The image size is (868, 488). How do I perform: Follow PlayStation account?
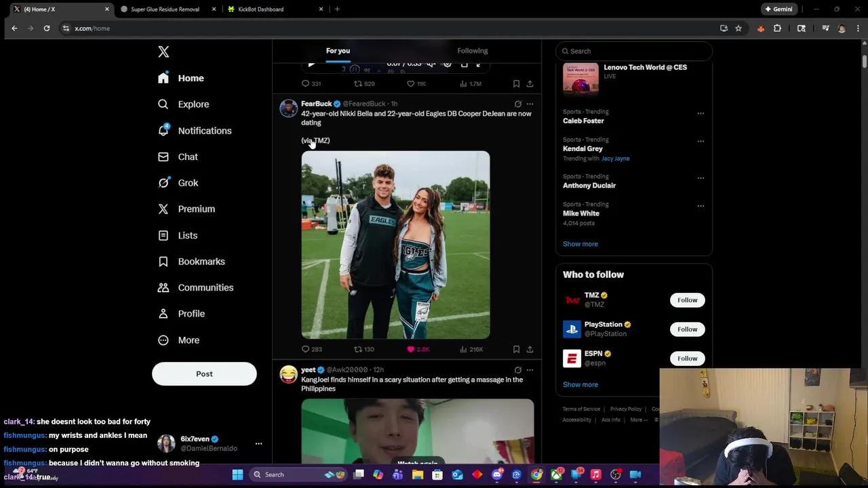687,329
